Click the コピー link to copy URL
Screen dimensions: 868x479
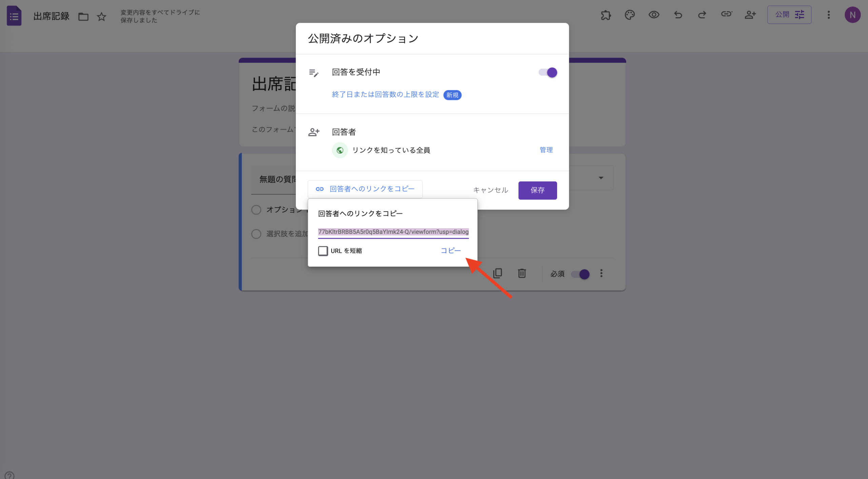click(450, 251)
